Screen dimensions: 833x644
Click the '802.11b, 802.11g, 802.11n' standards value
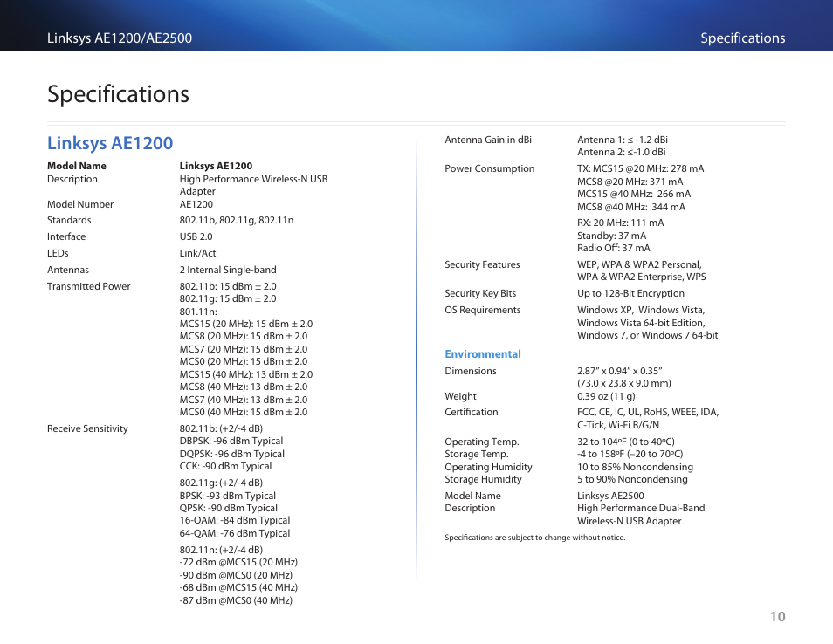point(237,220)
